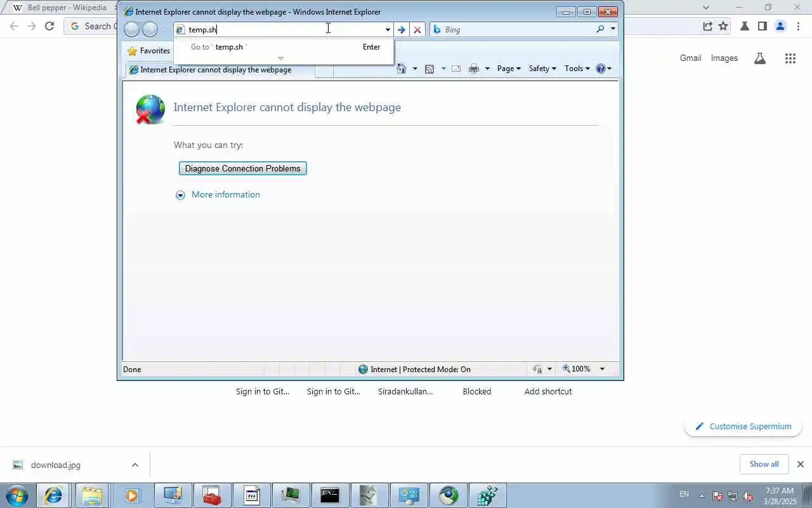This screenshot has height=508, width=812.
Task: Click Diagnose Connection Problems button
Action: pyautogui.click(x=243, y=168)
